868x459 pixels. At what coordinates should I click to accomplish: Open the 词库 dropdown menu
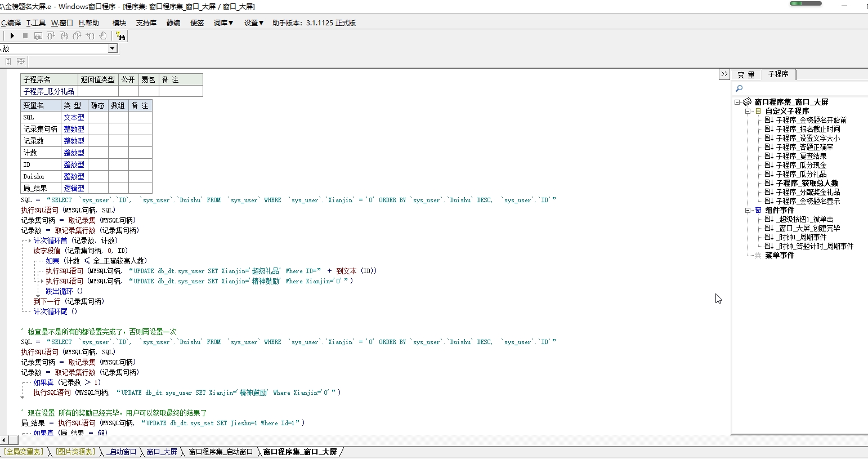point(223,23)
